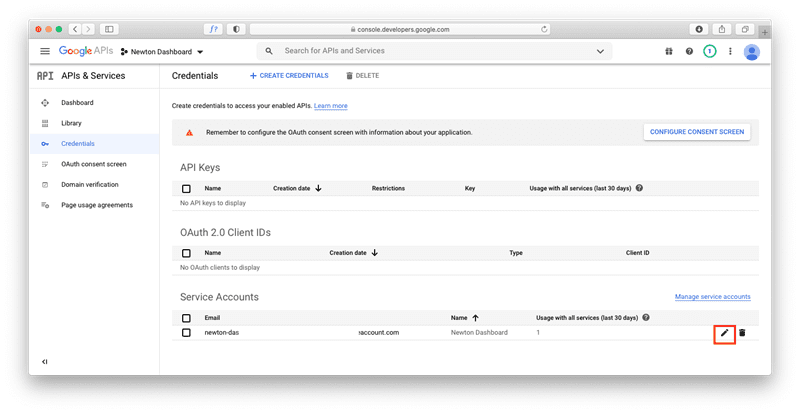Open OAuth consent screen in sidebar
800x413 pixels.
point(94,164)
